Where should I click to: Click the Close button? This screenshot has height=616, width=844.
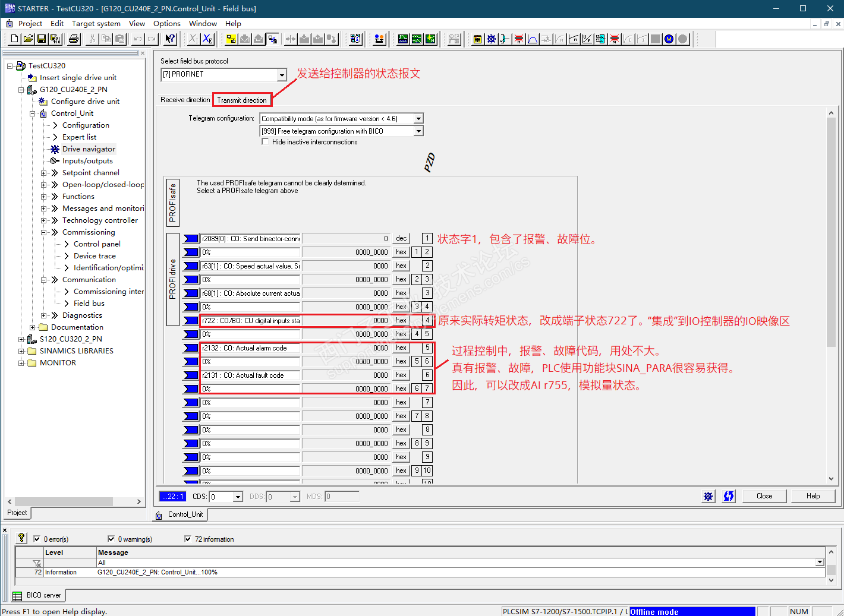(x=764, y=496)
